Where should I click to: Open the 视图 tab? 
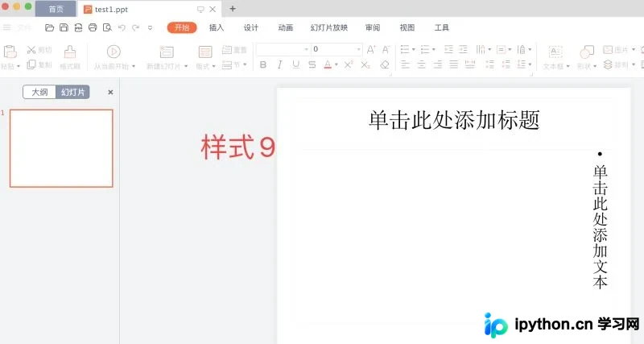coord(407,27)
